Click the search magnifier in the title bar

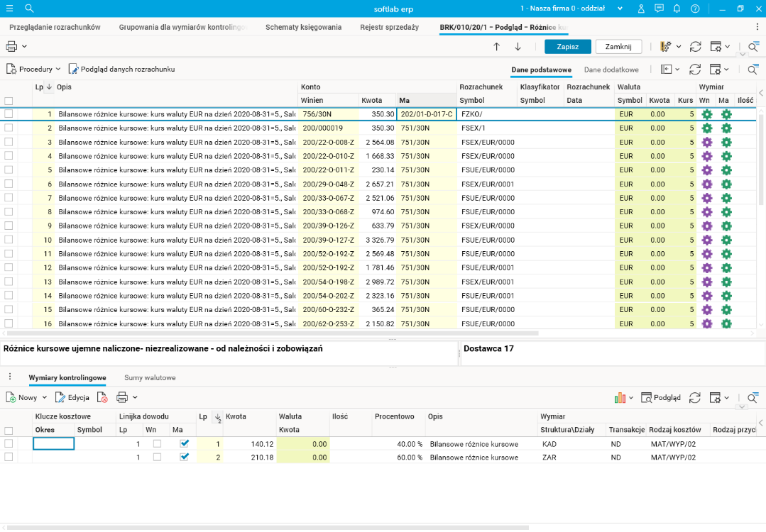(x=29, y=9)
